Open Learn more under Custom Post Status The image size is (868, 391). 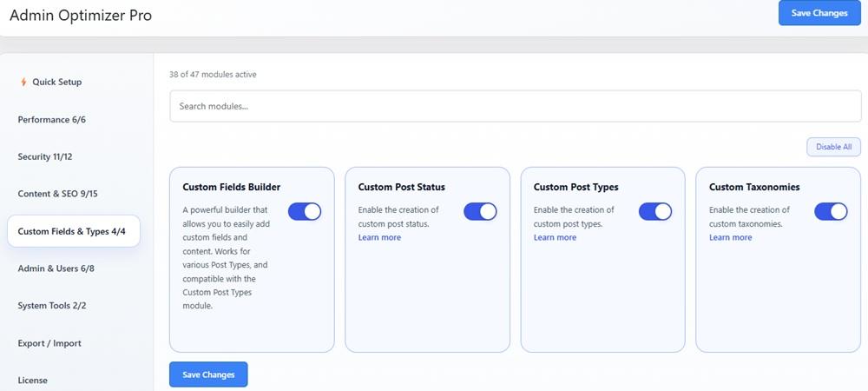coord(379,237)
